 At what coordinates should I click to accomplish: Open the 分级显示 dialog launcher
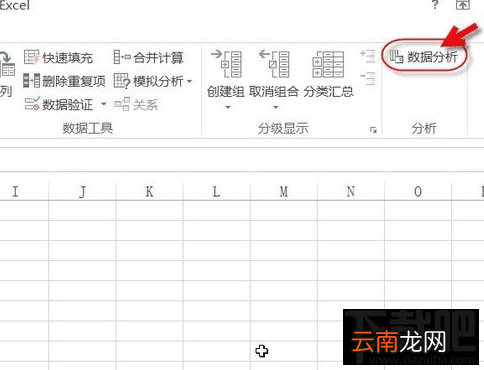[373, 130]
